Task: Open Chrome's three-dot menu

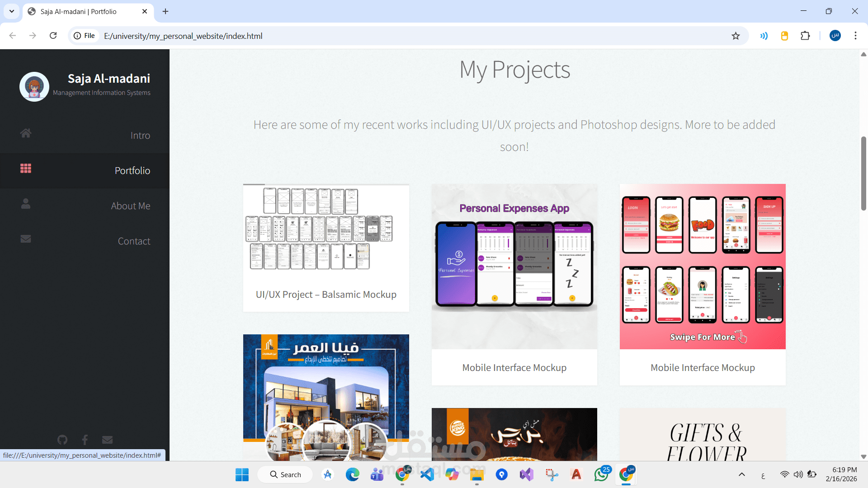Action: [855, 36]
